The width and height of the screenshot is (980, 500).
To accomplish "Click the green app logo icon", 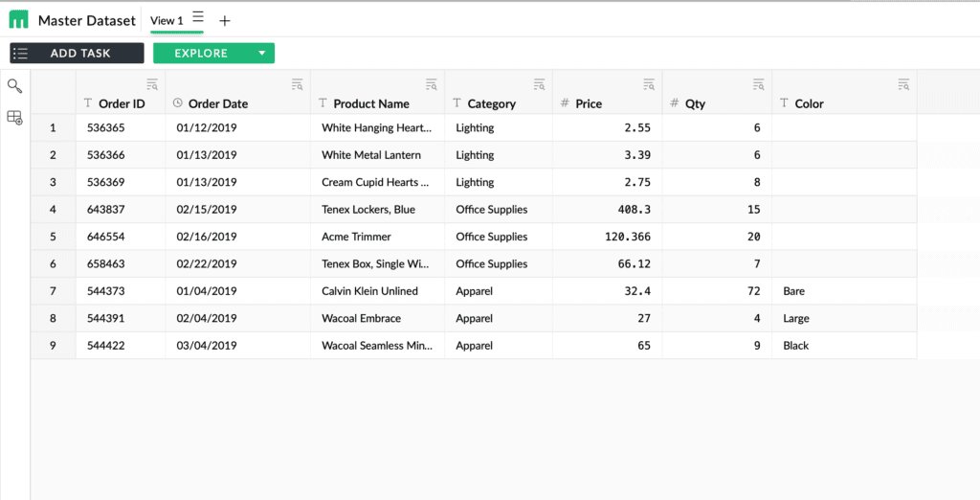I will coord(19,19).
